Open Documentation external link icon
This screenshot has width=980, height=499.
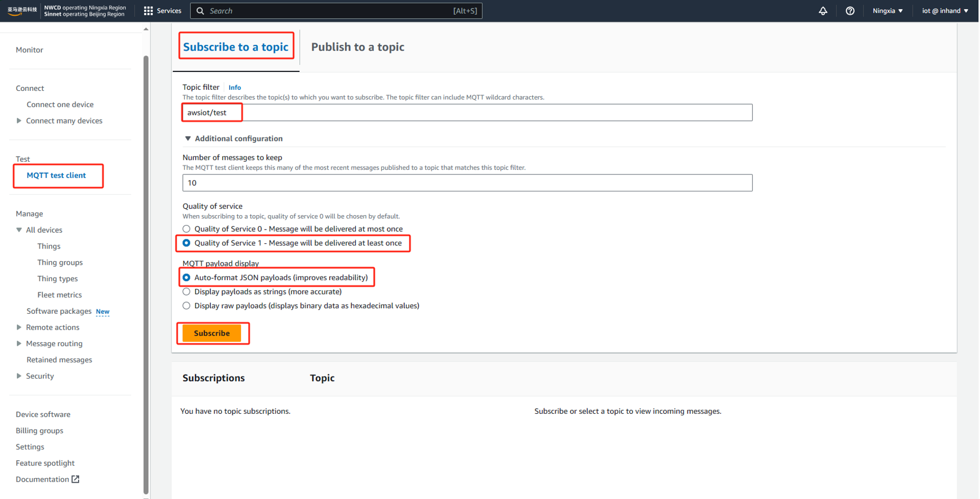click(76, 479)
